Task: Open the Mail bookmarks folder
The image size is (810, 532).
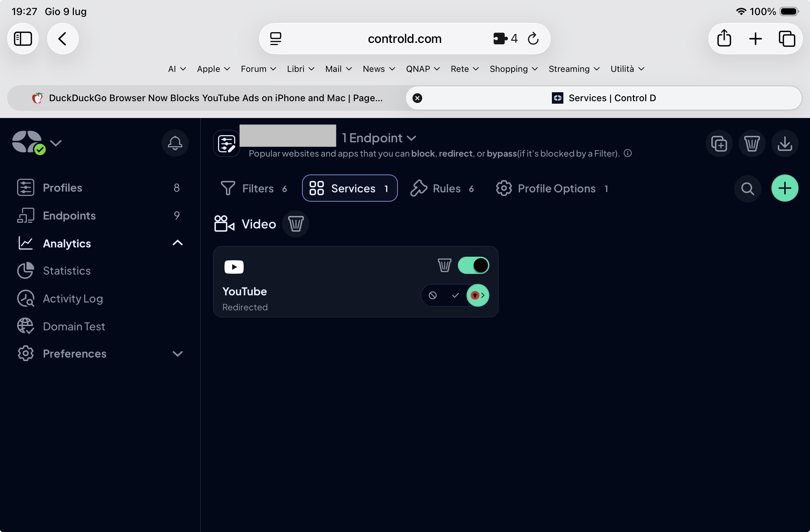Action: (x=339, y=69)
